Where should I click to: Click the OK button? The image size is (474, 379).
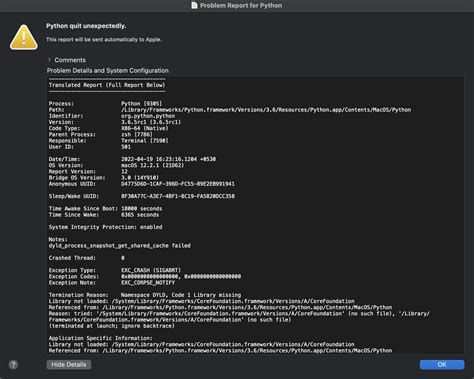(x=442, y=364)
